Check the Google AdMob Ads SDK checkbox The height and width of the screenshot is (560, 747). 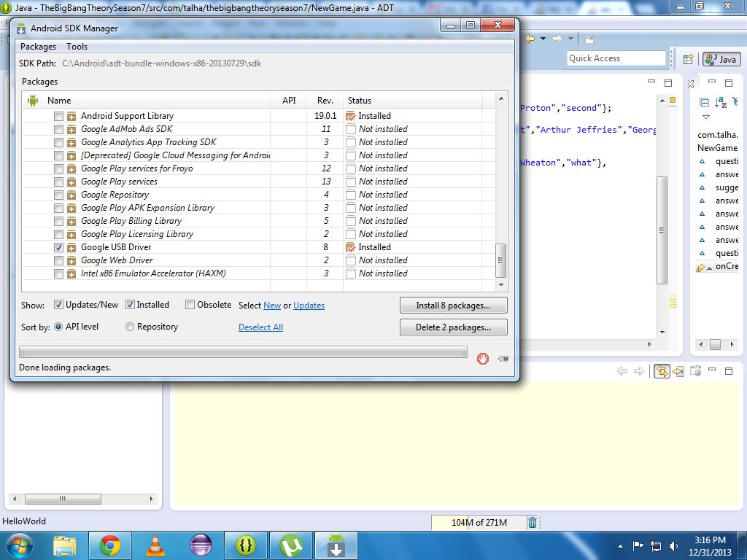(x=58, y=130)
